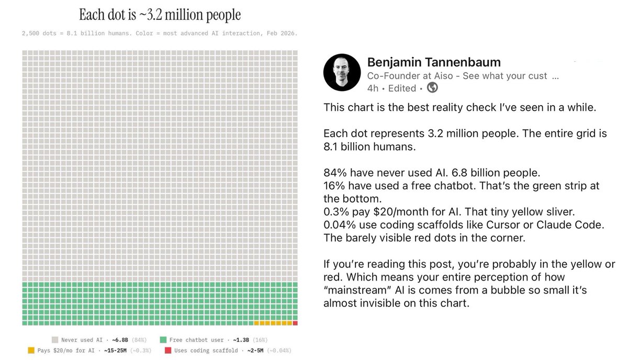The height and width of the screenshot is (364, 628).
Task: Click the chart title 'Each dot is ~3.2 million people'
Action: tap(160, 14)
